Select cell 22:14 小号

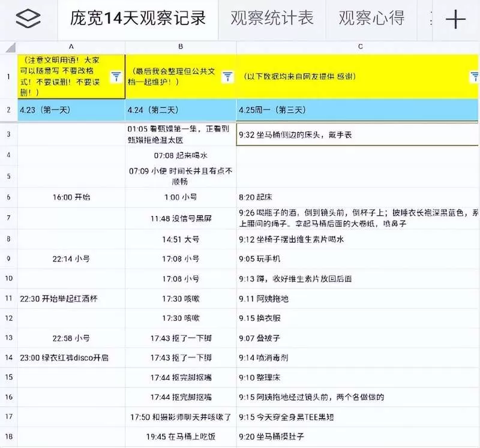[x=71, y=259]
